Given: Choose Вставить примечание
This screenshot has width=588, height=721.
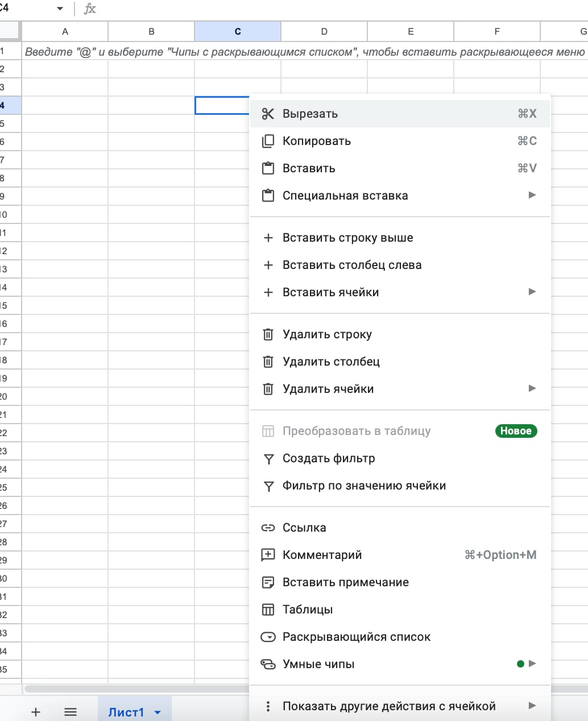Looking at the screenshot, I should pos(400,582).
